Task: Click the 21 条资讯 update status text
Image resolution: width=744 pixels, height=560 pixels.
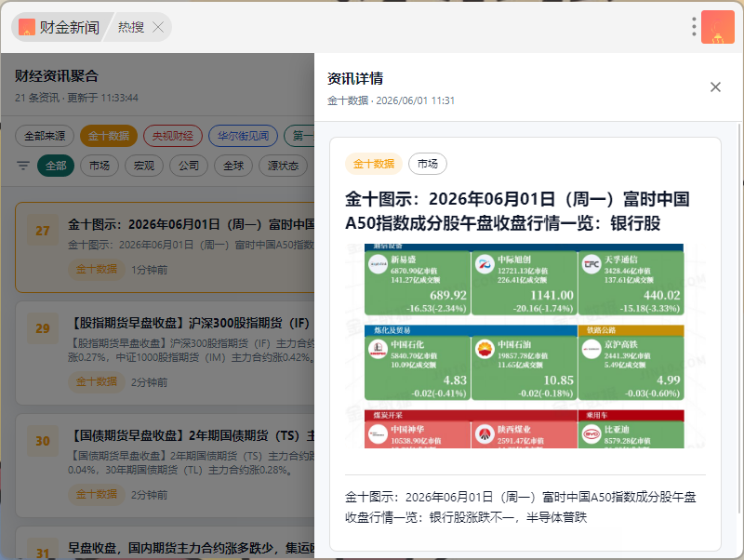Action: point(76,98)
